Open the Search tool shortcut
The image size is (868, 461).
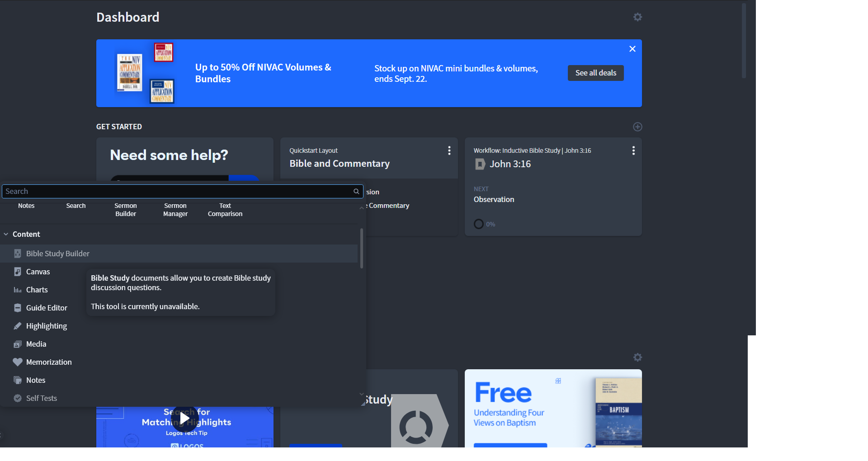(76, 206)
